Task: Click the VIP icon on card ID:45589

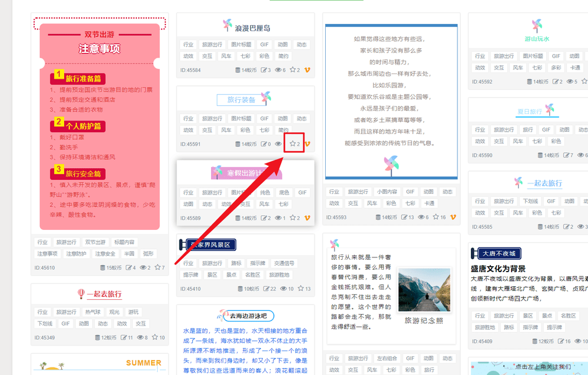Action: 307,218
